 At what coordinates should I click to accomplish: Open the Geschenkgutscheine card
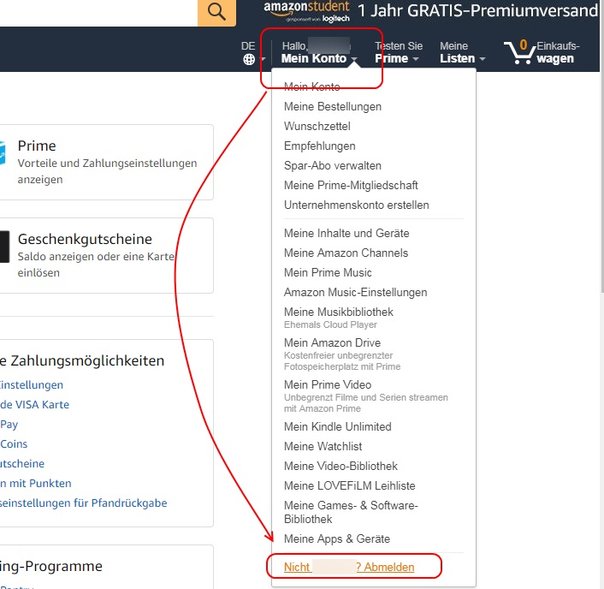[x=107, y=255]
